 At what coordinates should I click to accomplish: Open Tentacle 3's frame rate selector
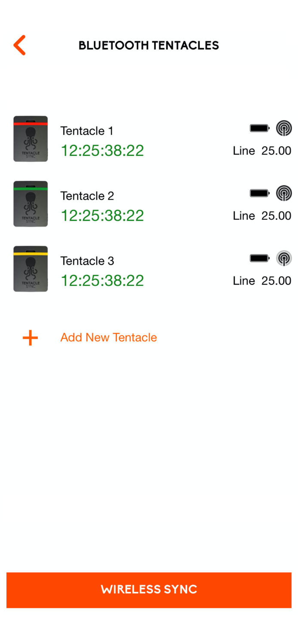[262, 280]
